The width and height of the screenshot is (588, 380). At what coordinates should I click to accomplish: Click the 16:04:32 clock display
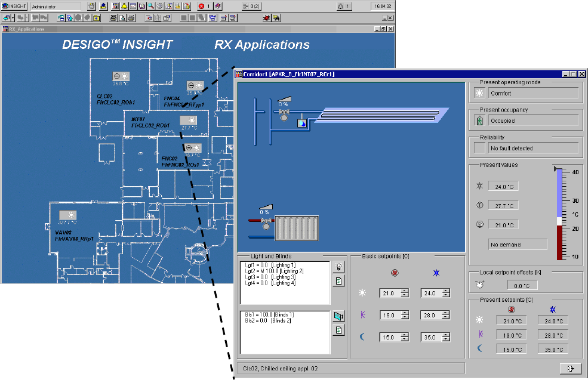(383, 6)
